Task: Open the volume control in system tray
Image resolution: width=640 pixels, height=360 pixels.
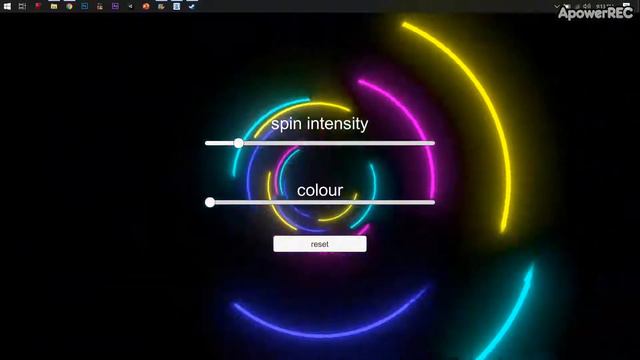Action: (x=587, y=6)
